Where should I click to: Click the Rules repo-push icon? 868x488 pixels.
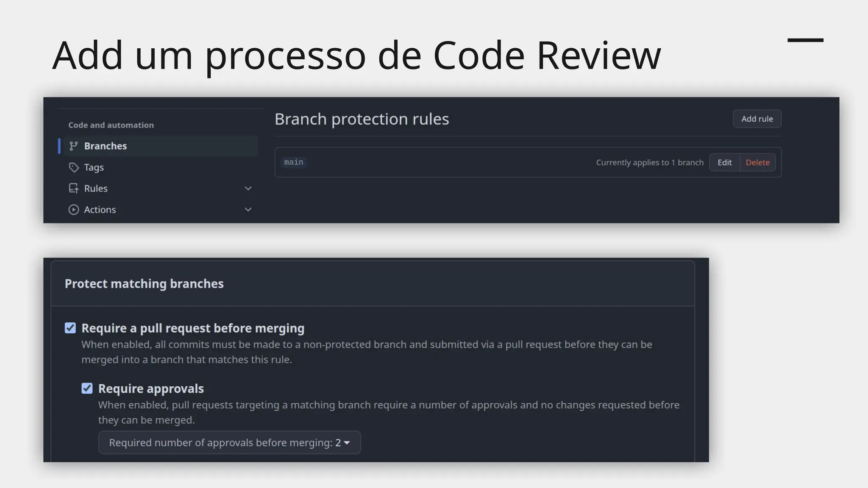click(x=74, y=189)
